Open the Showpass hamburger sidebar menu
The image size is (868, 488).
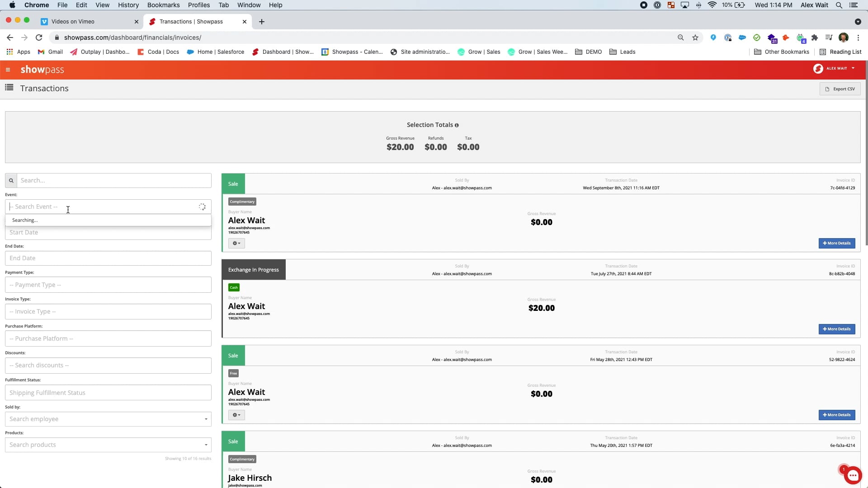pyautogui.click(x=8, y=70)
